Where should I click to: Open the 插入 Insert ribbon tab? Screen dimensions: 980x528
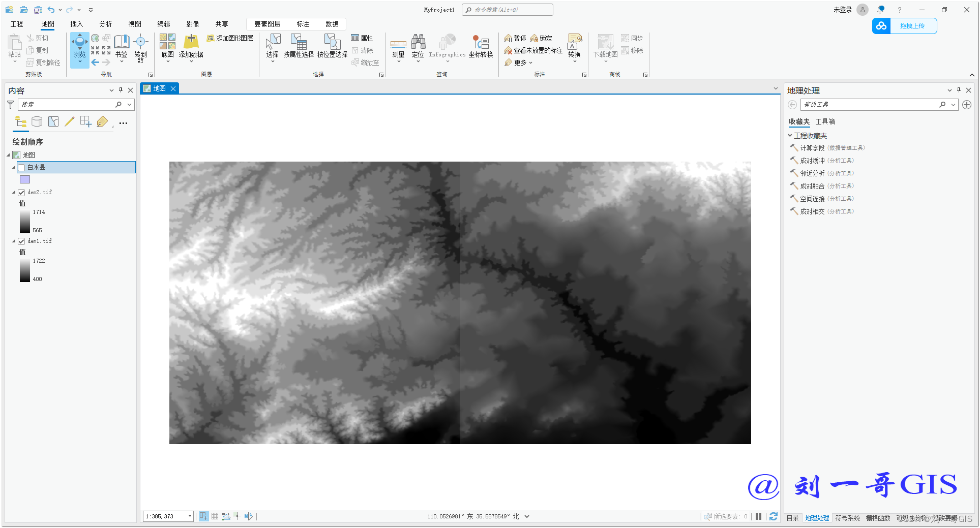tap(76, 24)
